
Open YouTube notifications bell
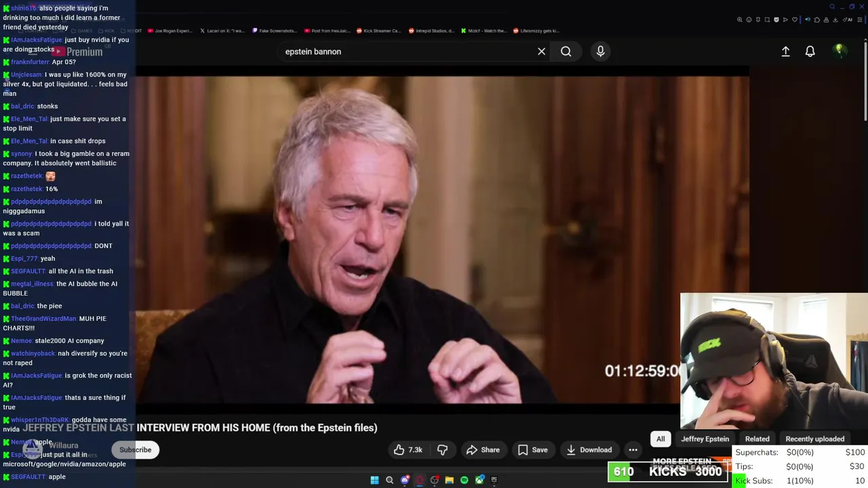(810, 52)
